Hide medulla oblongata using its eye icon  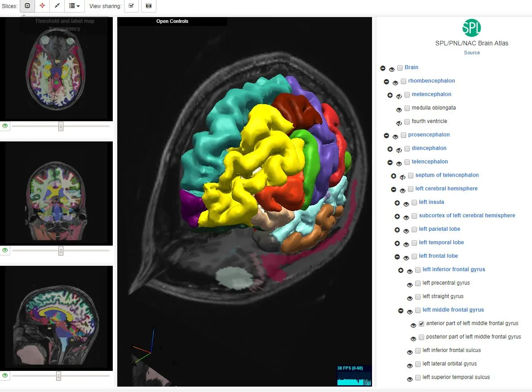(399, 109)
